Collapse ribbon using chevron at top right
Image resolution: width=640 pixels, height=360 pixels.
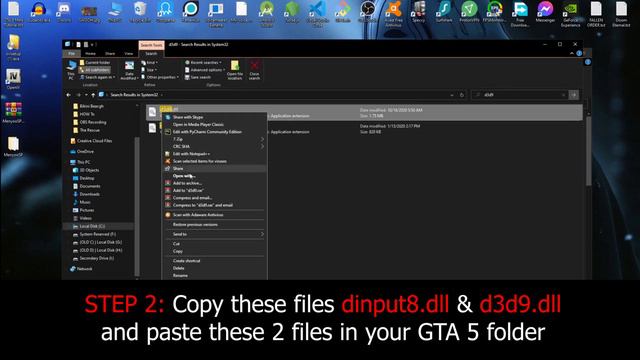(x=571, y=53)
